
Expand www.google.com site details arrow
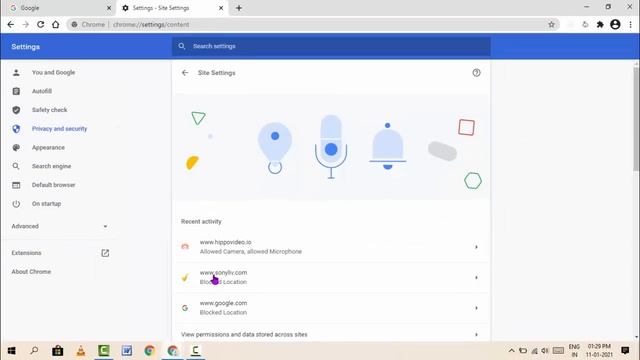476,308
